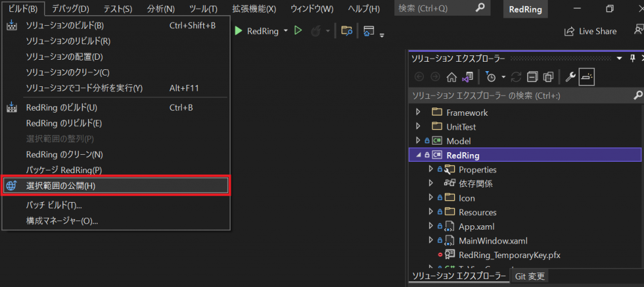Toggle the Solution Explorer auto-hide pin
The height and width of the screenshot is (287, 644).
click(x=633, y=59)
